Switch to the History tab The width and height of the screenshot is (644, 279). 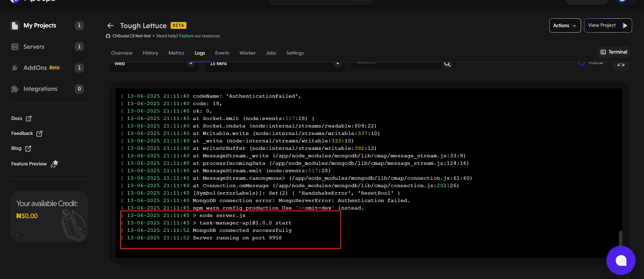[151, 53]
